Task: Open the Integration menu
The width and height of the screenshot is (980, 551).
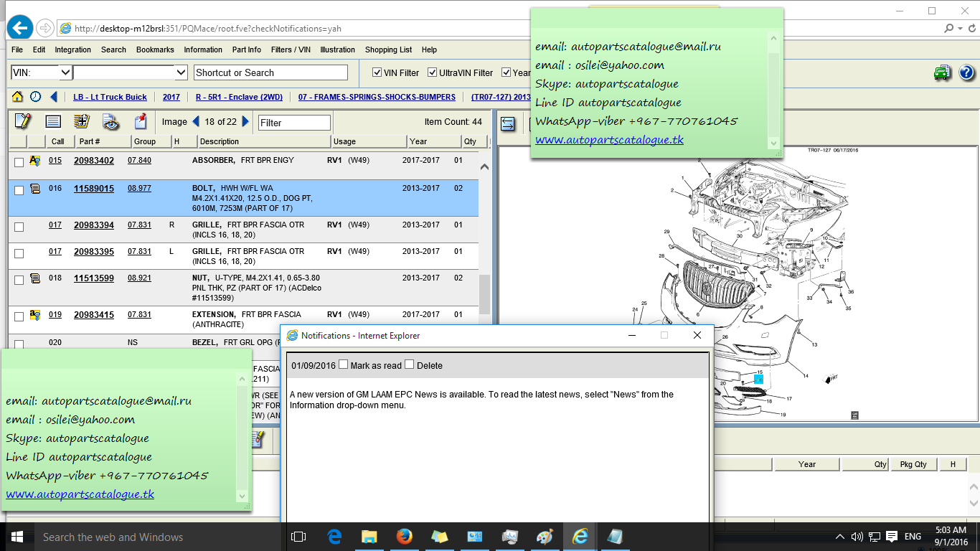Action: [72, 50]
